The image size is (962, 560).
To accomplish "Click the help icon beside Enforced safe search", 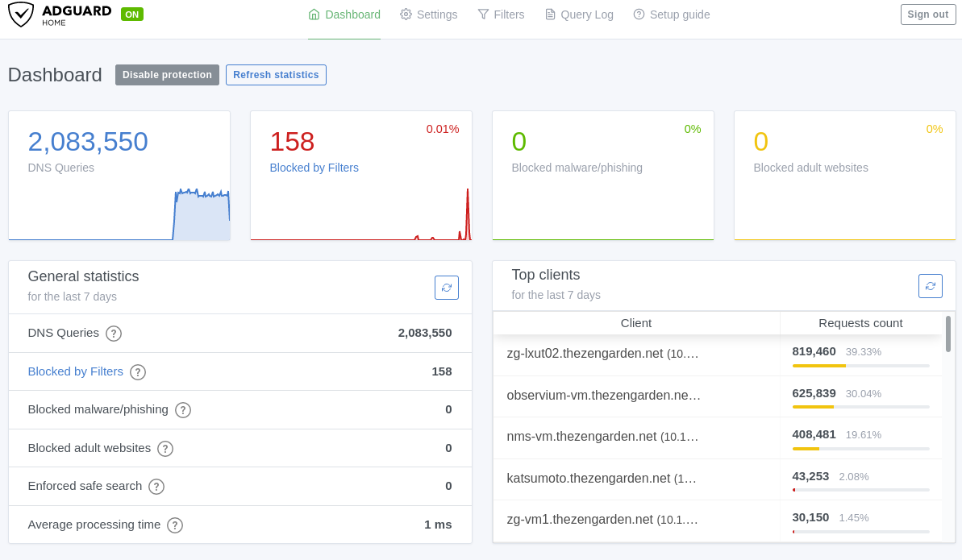I will [x=156, y=487].
